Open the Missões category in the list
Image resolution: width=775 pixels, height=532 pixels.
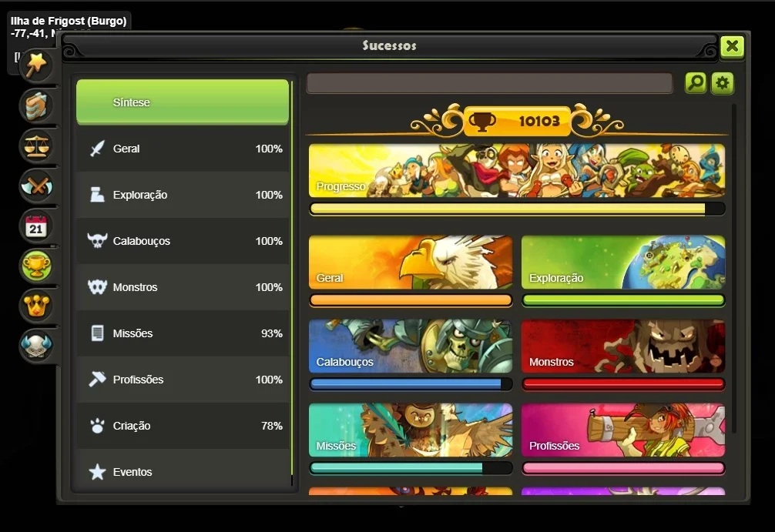click(x=183, y=333)
